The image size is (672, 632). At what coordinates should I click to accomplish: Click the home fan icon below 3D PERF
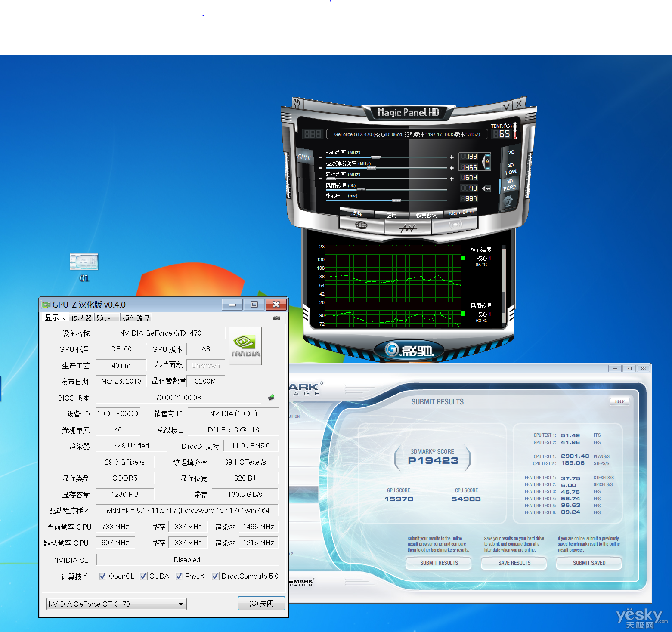tap(508, 200)
